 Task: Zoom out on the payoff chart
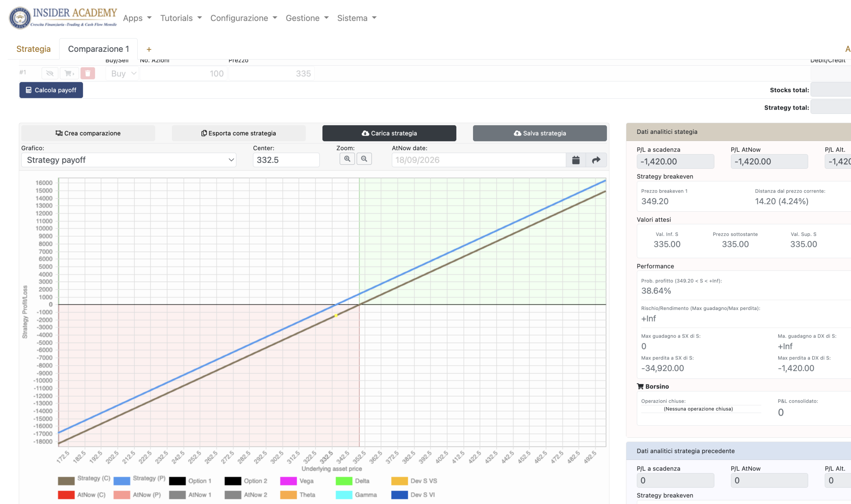364,158
